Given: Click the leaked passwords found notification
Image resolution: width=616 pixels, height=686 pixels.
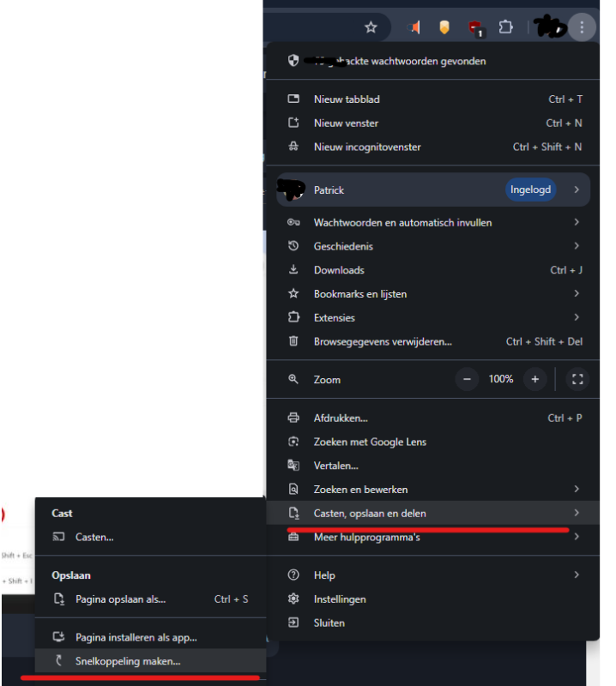Looking at the screenshot, I should (x=399, y=62).
